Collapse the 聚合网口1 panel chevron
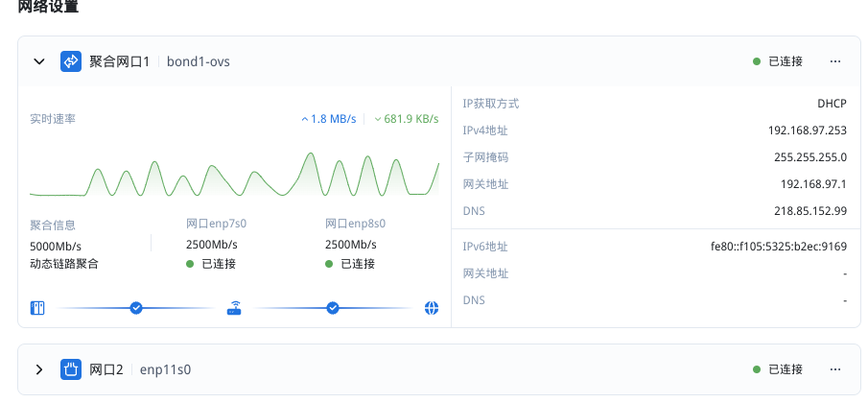 point(39,61)
